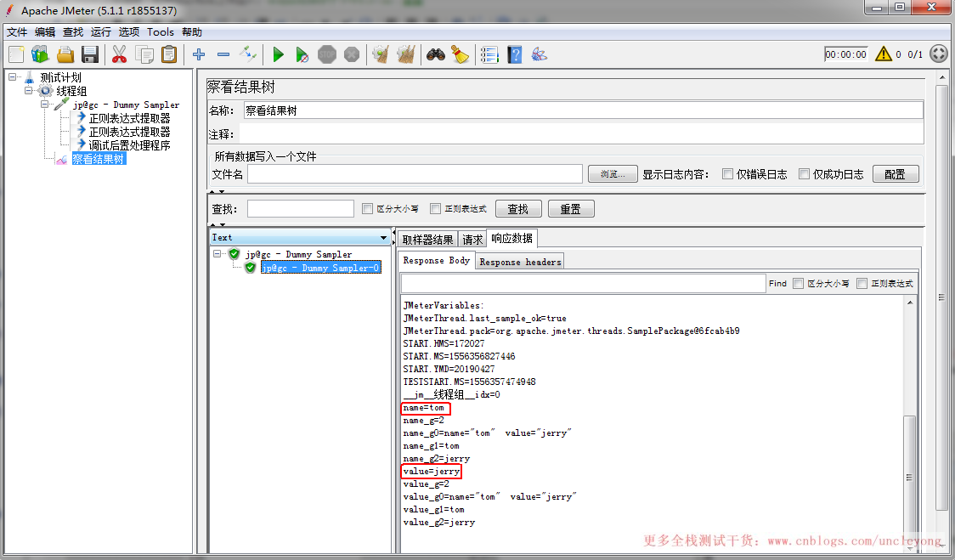Click the Find button in response panel
The height and width of the screenshot is (560, 955).
coord(777,283)
